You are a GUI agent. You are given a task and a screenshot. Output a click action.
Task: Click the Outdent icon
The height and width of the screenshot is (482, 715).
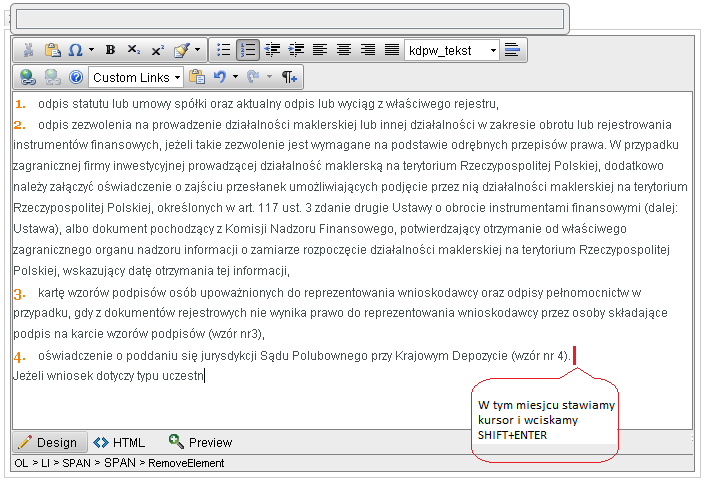tap(273, 50)
